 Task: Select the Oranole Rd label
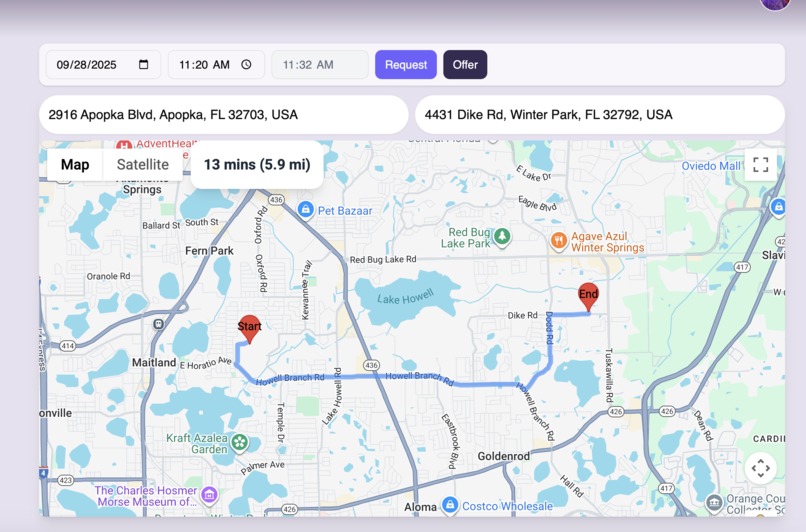(x=108, y=276)
